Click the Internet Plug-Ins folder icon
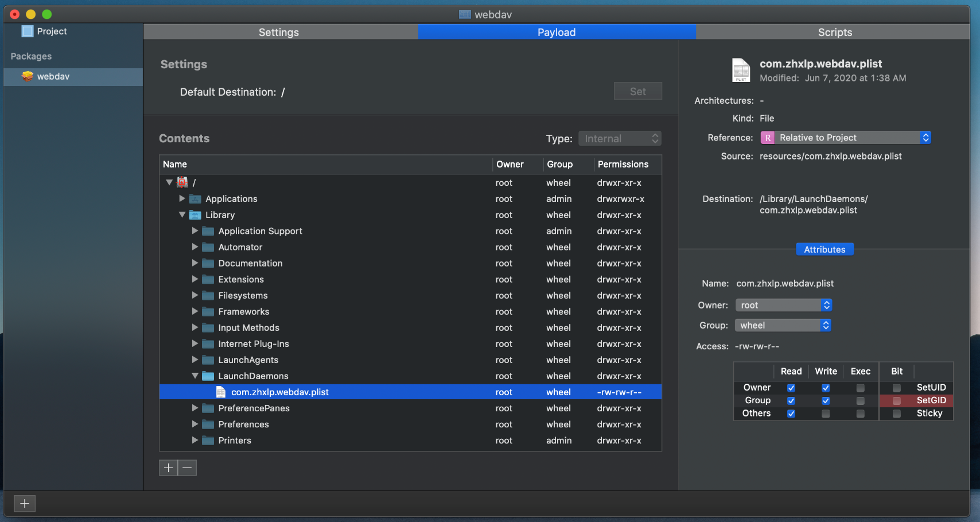 click(208, 344)
